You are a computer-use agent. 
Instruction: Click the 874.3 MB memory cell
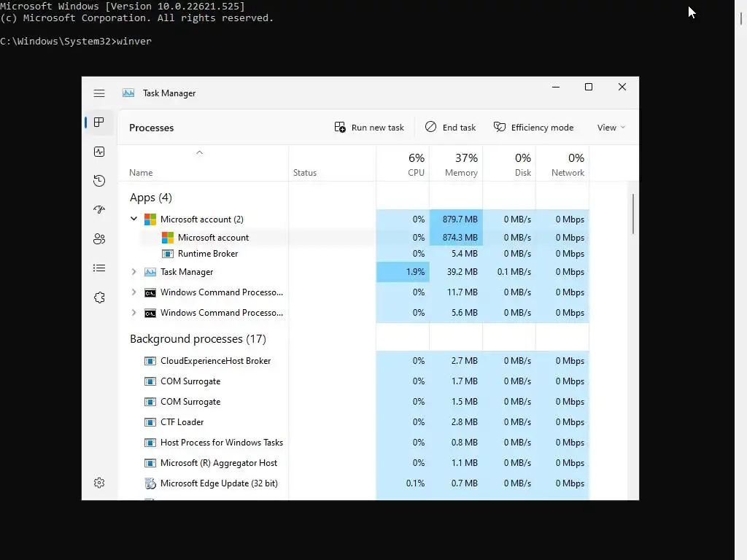[457, 237]
